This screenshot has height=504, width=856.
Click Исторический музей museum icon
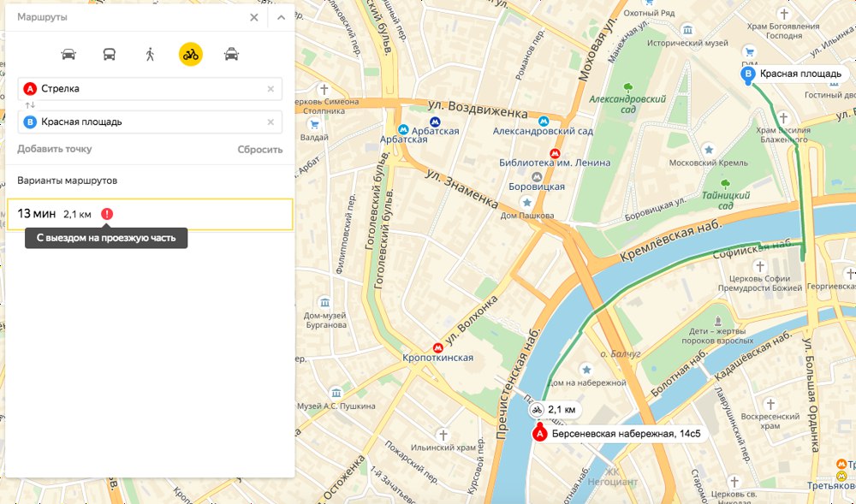coord(688,29)
